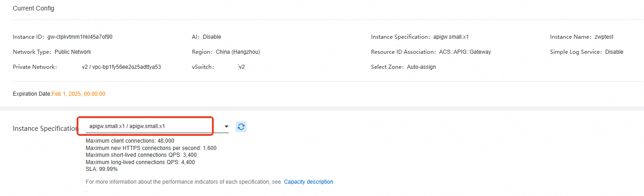Click the Maximum short-lived connections QPS line
The image size is (644, 196).
pos(141,155)
